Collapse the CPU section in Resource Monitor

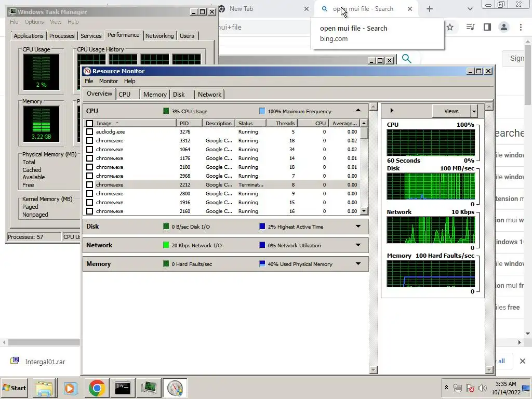(358, 111)
